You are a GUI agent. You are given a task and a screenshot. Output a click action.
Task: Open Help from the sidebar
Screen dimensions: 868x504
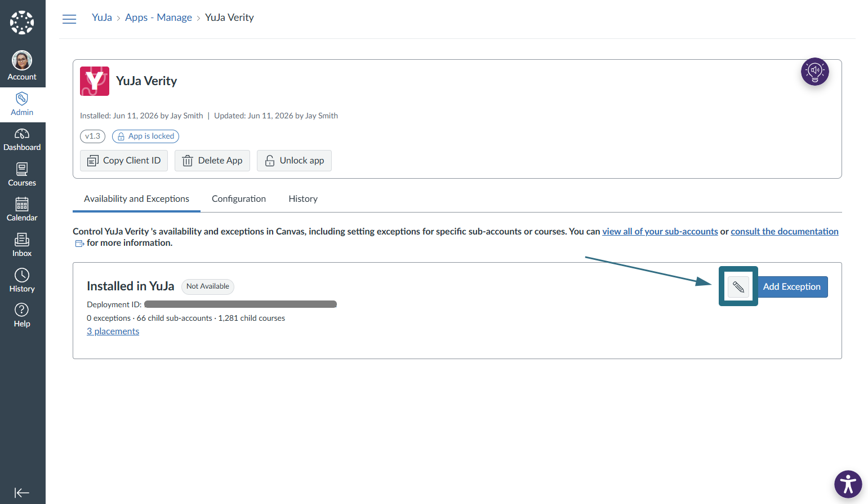(22, 316)
